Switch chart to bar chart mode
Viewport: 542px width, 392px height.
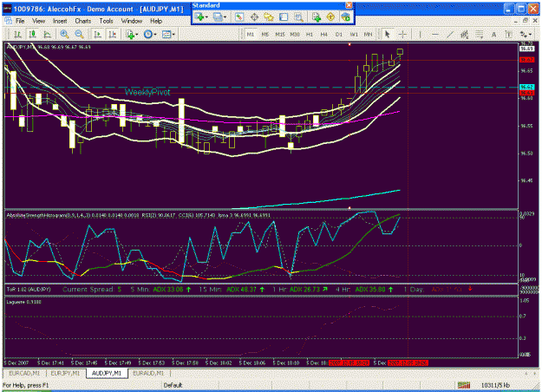click(17, 34)
